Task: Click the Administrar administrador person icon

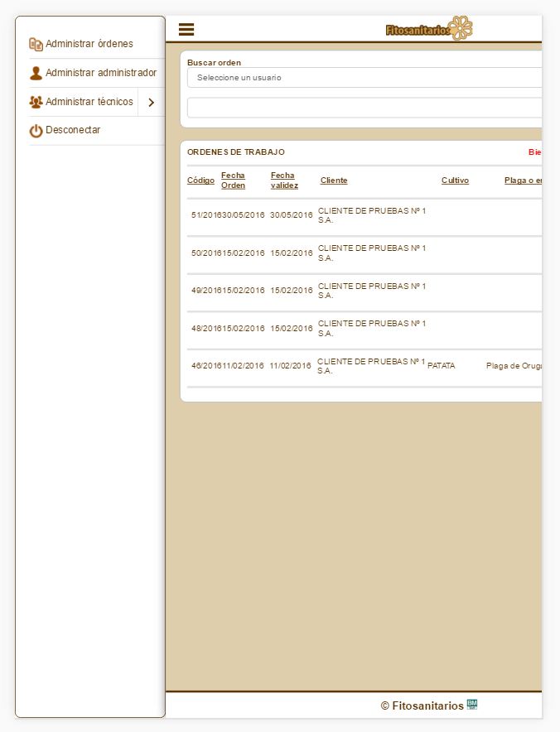Action: 36,73
